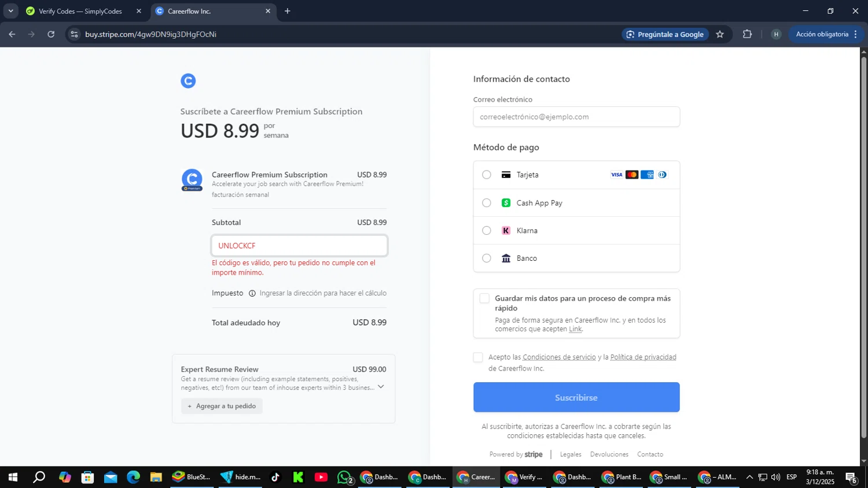Click the Visa card icon
The width and height of the screenshot is (868, 488).
tap(616, 175)
